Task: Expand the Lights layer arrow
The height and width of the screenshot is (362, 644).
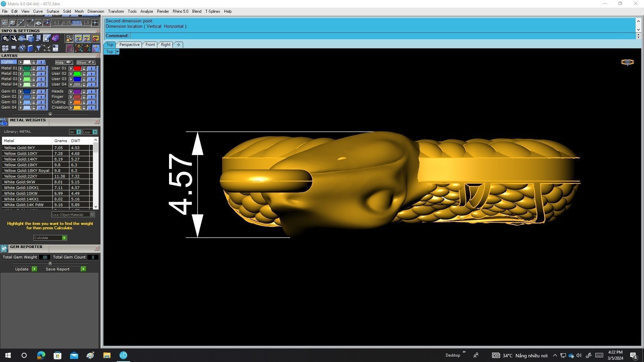Action: tap(20, 62)
